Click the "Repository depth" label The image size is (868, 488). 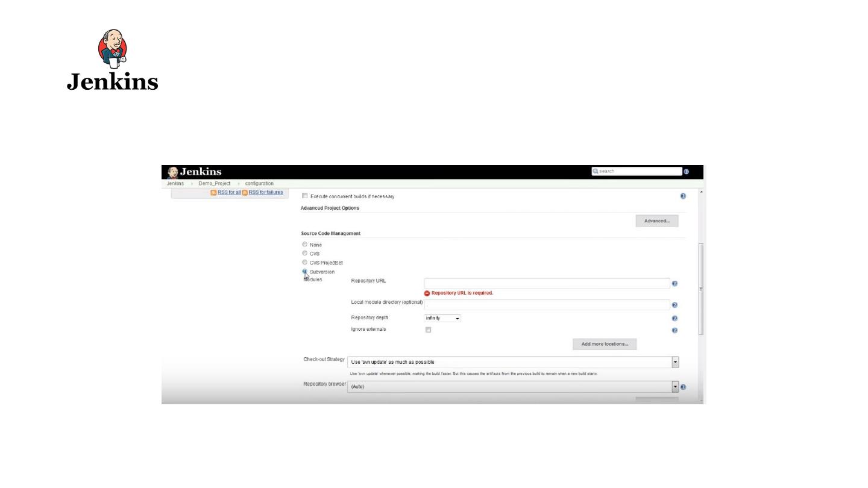coord(370,318)
